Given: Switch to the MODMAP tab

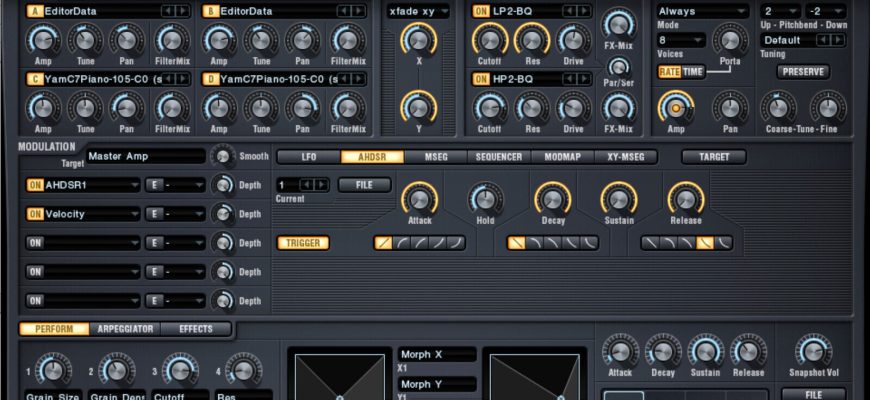Looking at the screenshot, I should point(563,157).
